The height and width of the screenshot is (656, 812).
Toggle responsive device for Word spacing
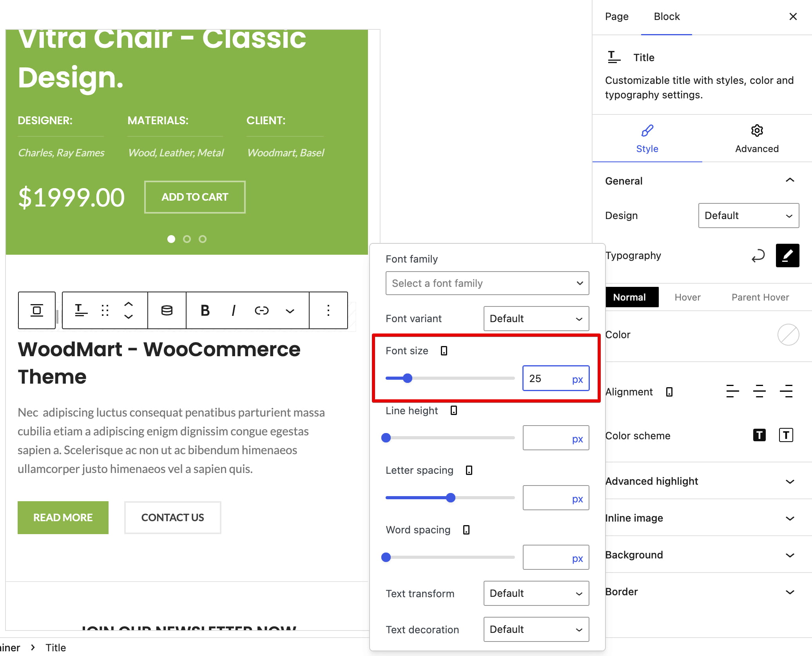466,530
